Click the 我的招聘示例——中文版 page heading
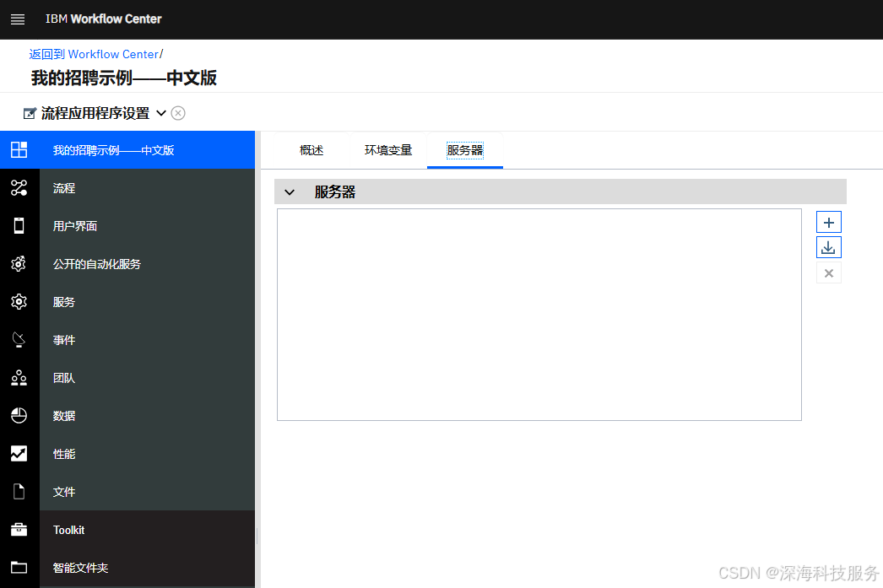The height and width of the screenshot is (588, 883). click(124, 78)
